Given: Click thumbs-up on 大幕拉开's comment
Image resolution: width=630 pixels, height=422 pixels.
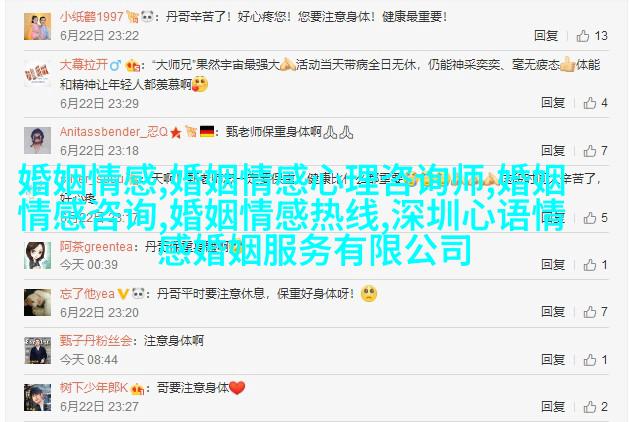Looking at the screenshot, I should coord(589,103).
